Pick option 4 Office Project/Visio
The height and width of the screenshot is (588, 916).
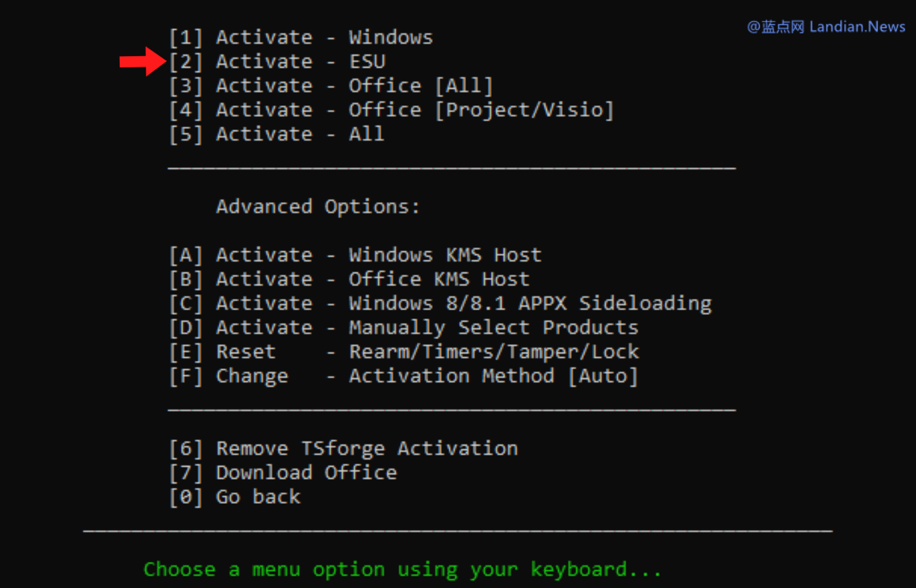(x=392, y=110)
